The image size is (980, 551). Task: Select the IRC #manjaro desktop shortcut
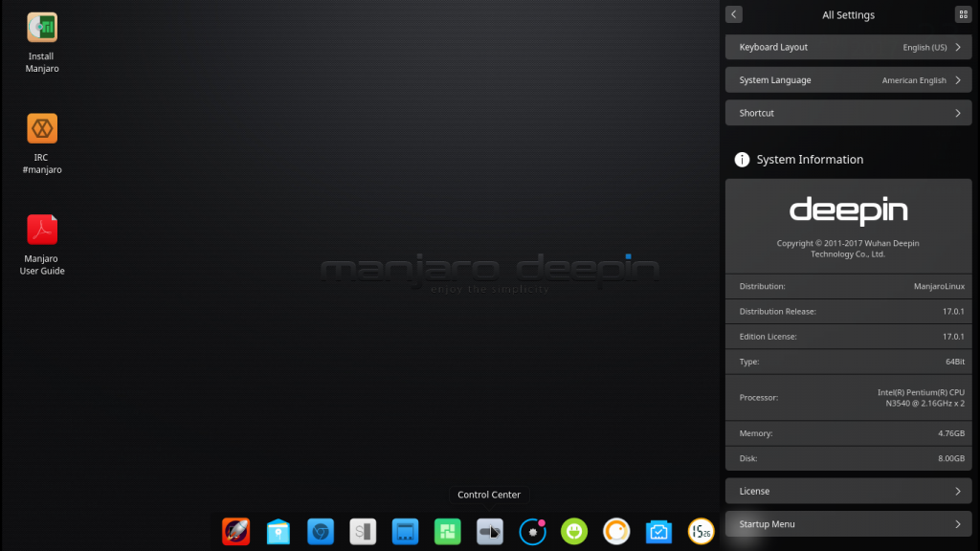click(41, 129)
